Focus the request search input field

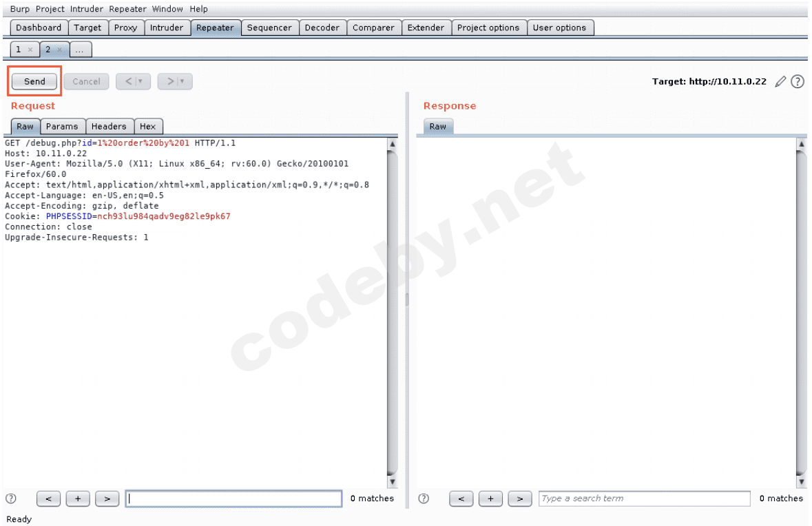point(233,498)
